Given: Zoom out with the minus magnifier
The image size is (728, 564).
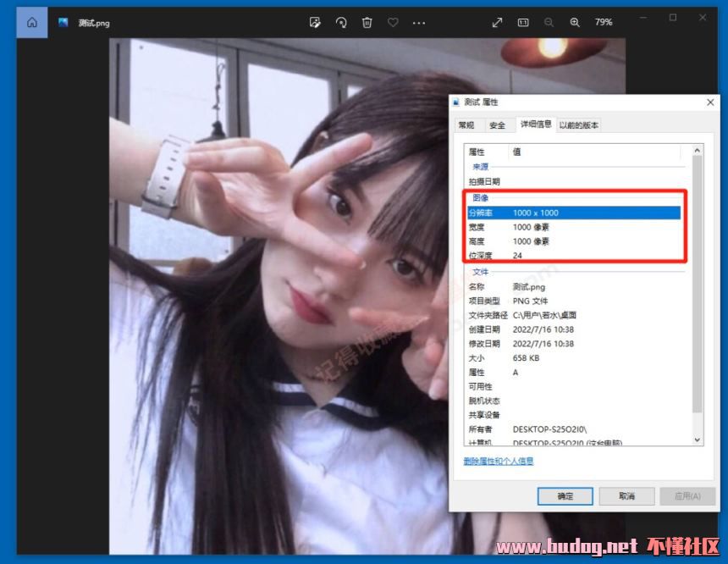Looking at the screenshot, I should (549, 22).
